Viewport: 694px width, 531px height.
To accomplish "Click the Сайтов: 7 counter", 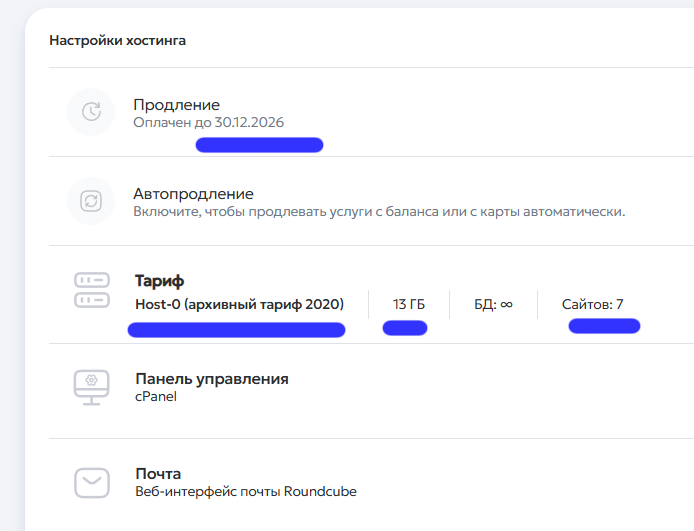I will [x=593, y=303].
